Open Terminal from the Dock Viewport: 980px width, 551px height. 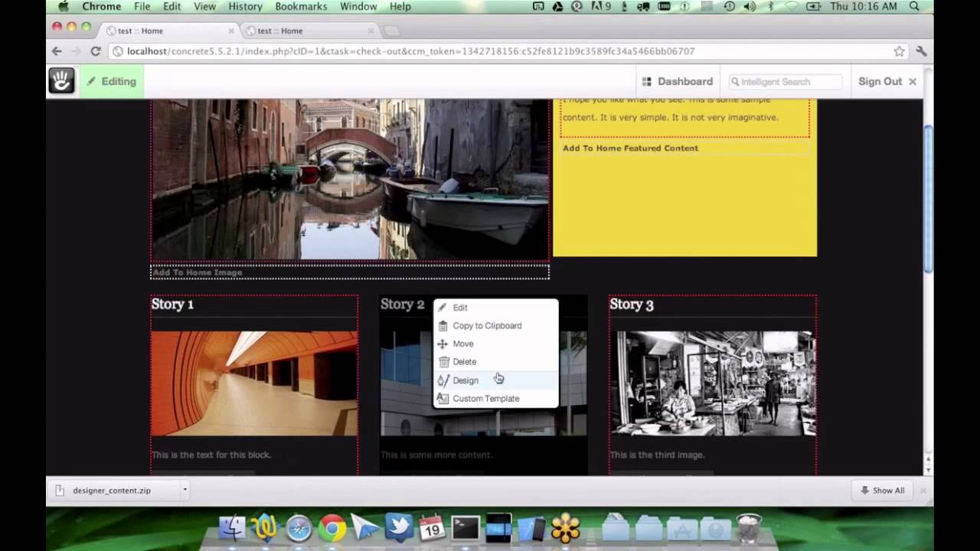(x=465, y=528)
